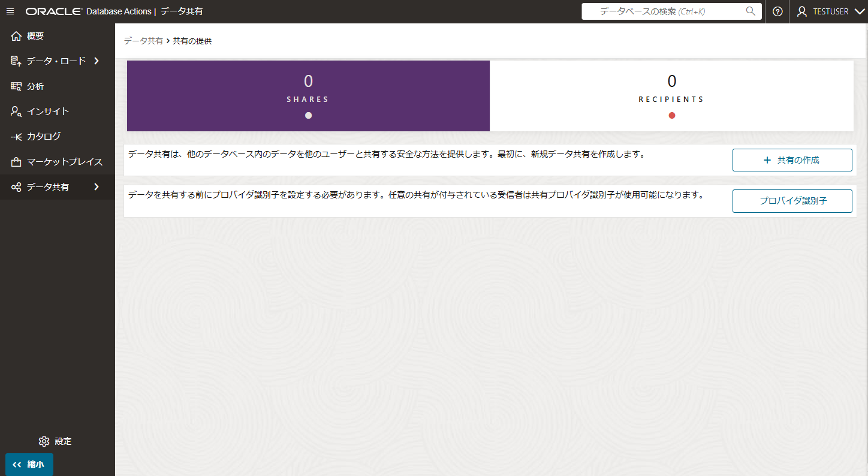Select the red RECIPIENTS carousel dot

point(671,115)
